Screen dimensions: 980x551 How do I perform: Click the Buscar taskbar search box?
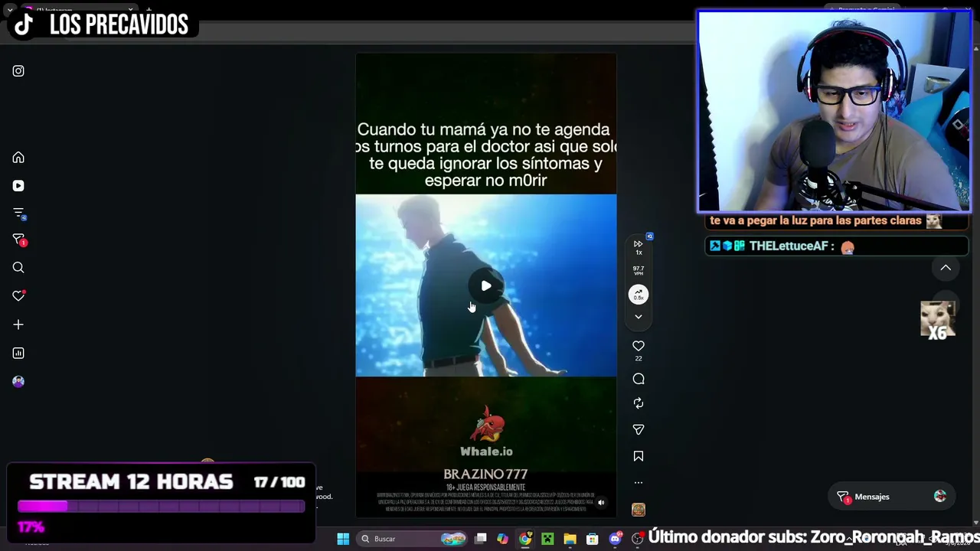413,539
